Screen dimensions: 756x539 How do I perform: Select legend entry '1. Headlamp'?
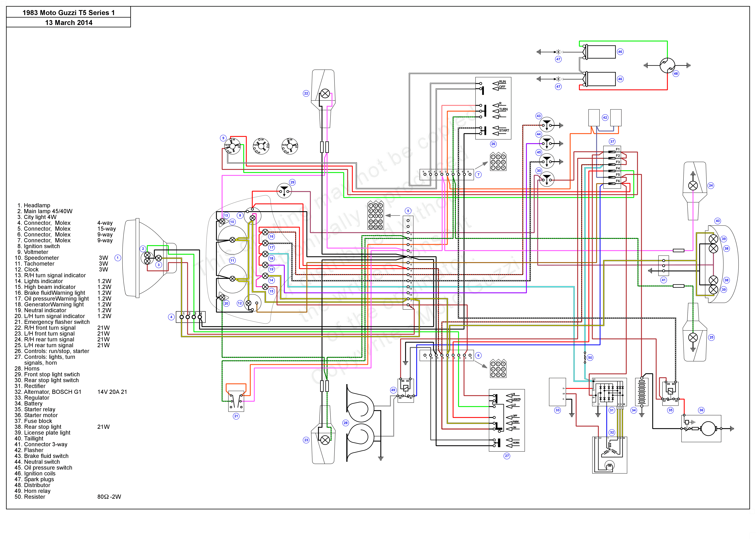pyautogui.click(x=34, y=206)
